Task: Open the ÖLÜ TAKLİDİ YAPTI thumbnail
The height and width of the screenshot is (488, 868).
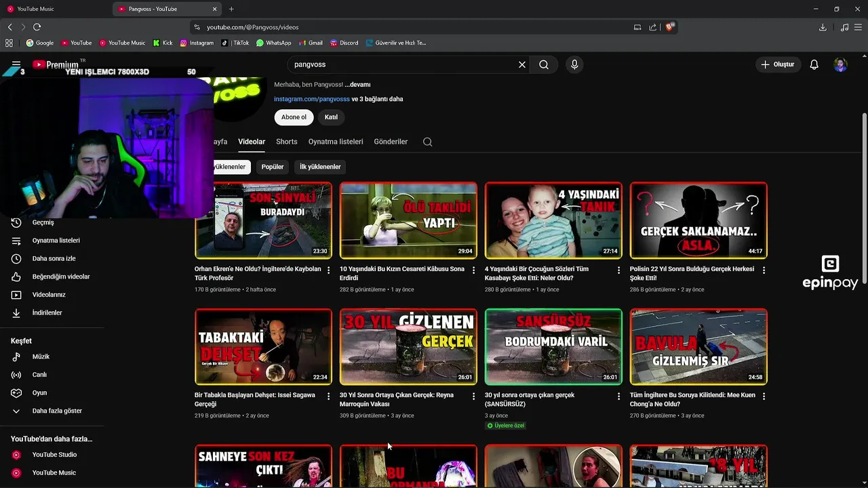Action: click(x=408, y=220)
